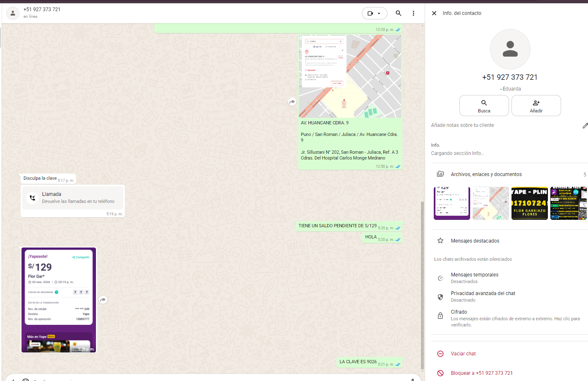Forward the Yape receipt image
588x381 pixels.
click(x=103, y=300)
